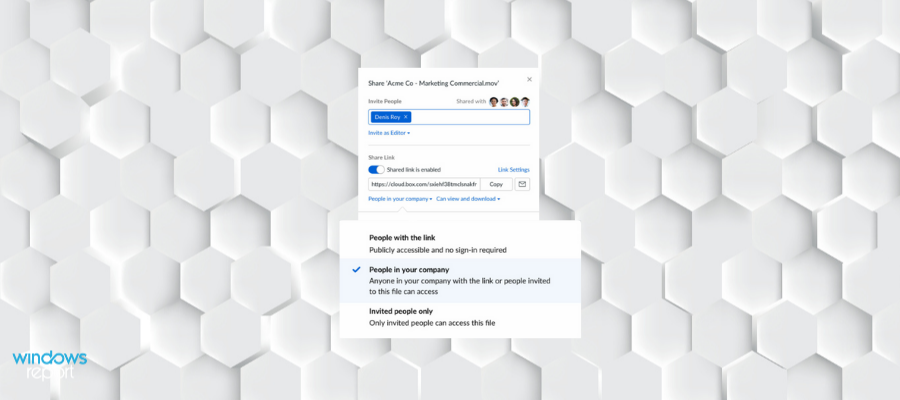This screenshot has width=900, height=400.
Task: Remove the Denis Roy tag
Action: (406, 116)
